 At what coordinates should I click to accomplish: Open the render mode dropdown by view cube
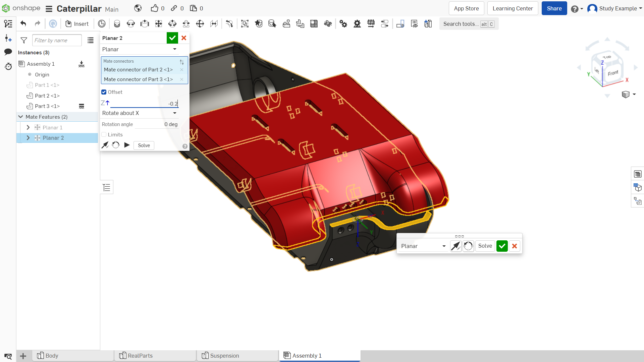point(629,95)
